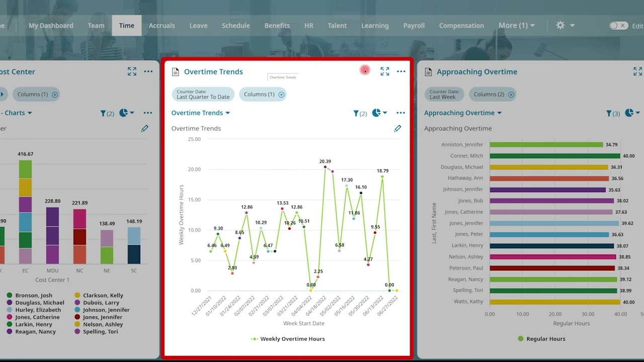Open the Payroll tab
This screenshot has width=644, height=362.
click(414, 26)
